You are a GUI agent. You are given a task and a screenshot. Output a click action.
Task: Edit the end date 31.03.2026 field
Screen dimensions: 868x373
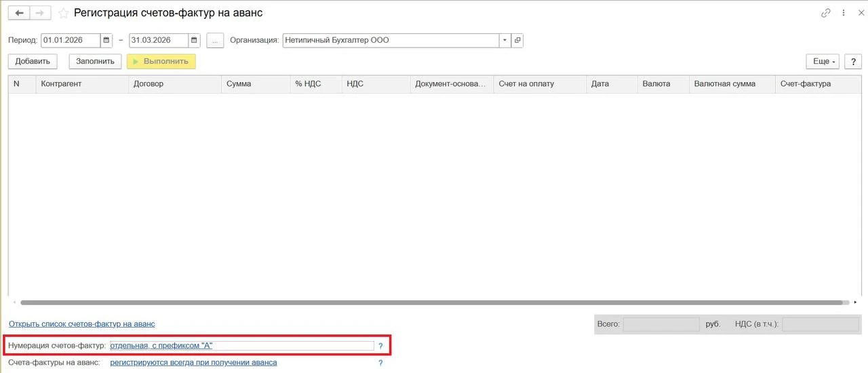[x=159, y=40]
